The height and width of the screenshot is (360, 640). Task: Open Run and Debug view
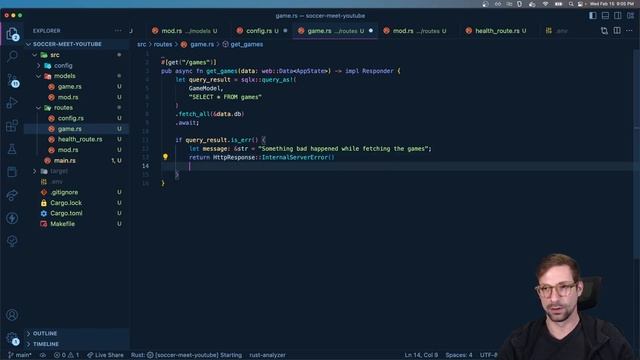tap(12, 102)
